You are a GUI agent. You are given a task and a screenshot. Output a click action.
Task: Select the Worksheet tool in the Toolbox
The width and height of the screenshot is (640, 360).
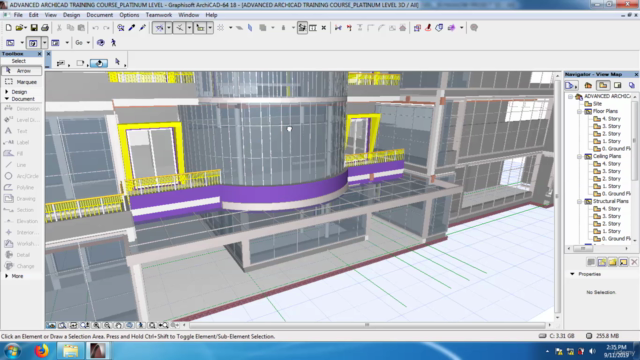coord(22,244)
